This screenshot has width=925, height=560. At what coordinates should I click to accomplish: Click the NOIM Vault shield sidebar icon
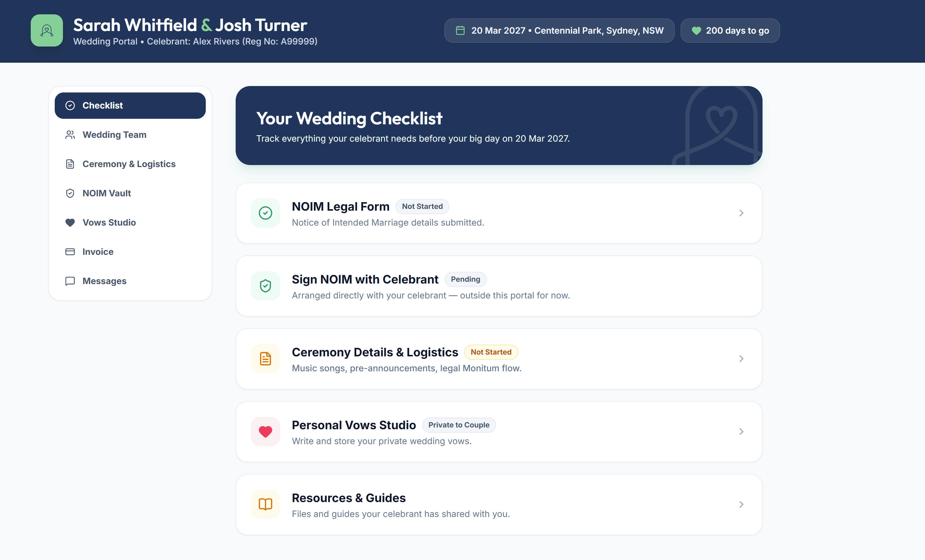70,193
